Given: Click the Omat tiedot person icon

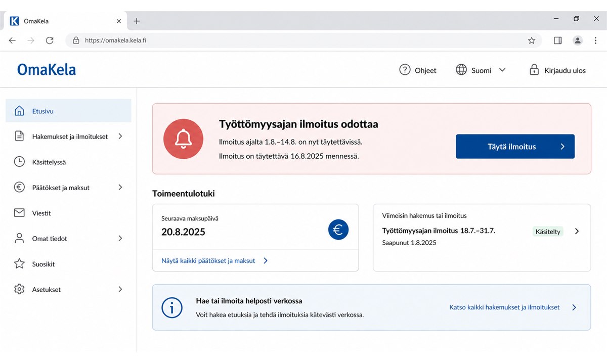Looking at the screenshot, I should pyautogui.click(x=19, y=238).
